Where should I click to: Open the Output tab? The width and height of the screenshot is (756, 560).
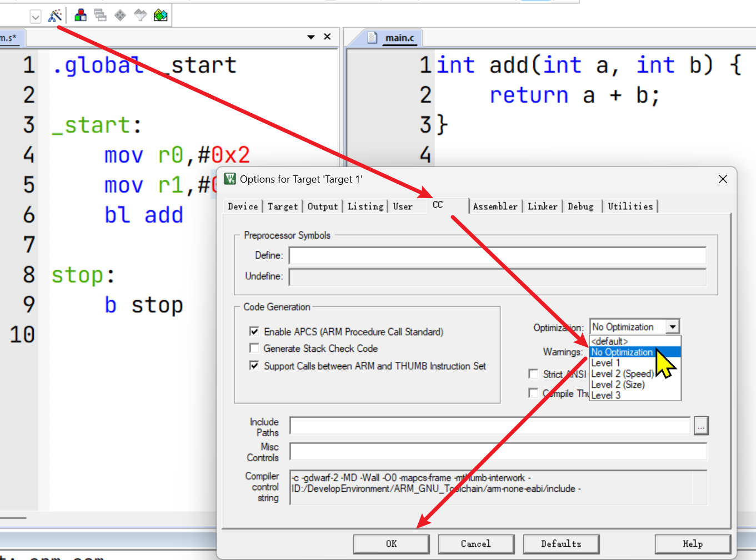point(323,206)
